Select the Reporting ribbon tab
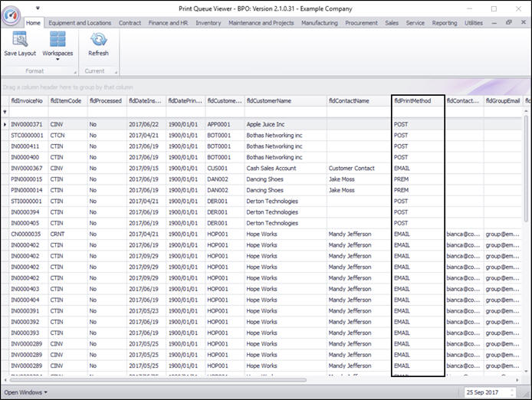 click(444, 23)
